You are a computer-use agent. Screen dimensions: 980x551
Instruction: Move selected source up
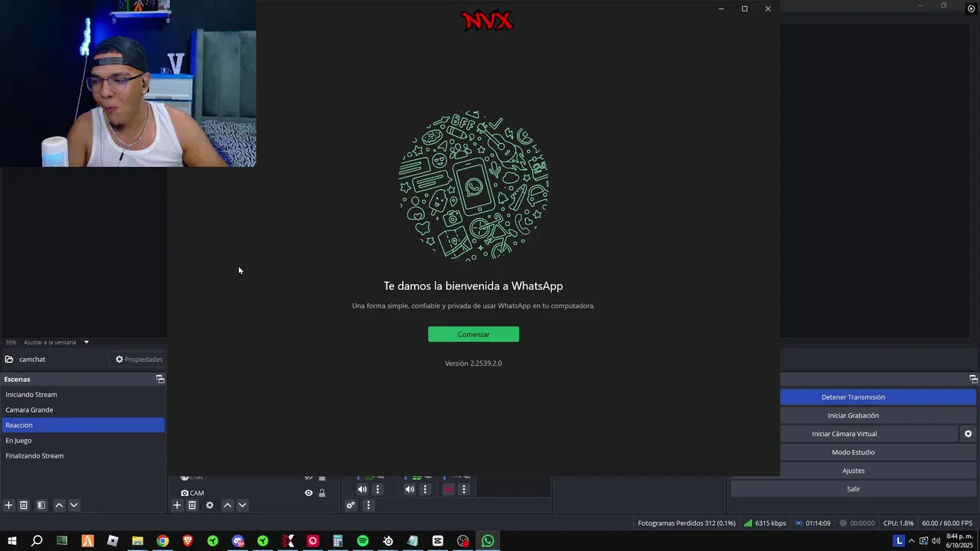tap(227, 505)
